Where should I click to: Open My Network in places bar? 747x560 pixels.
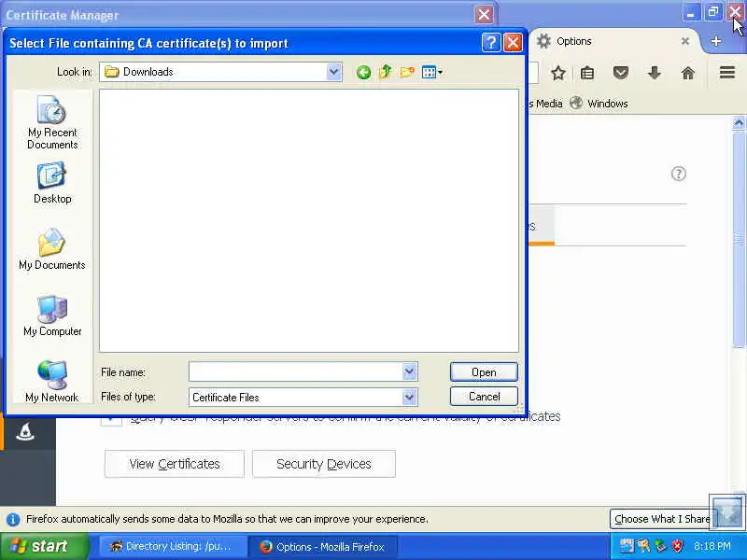tap(52, 381)
